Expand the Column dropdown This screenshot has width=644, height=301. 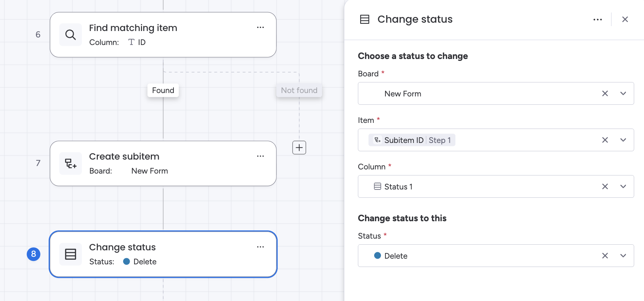coord(623,186)
